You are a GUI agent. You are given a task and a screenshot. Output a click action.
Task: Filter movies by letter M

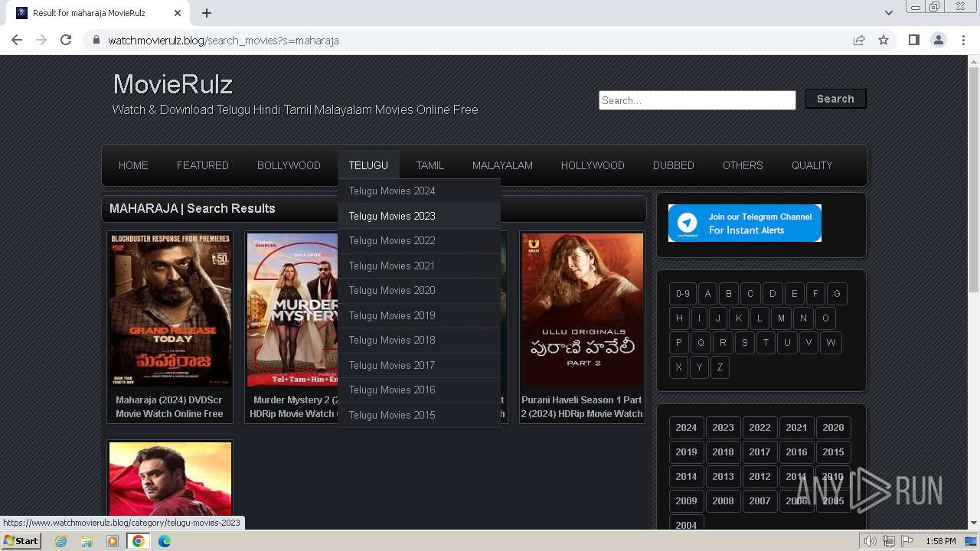click(x=781, y=318)
